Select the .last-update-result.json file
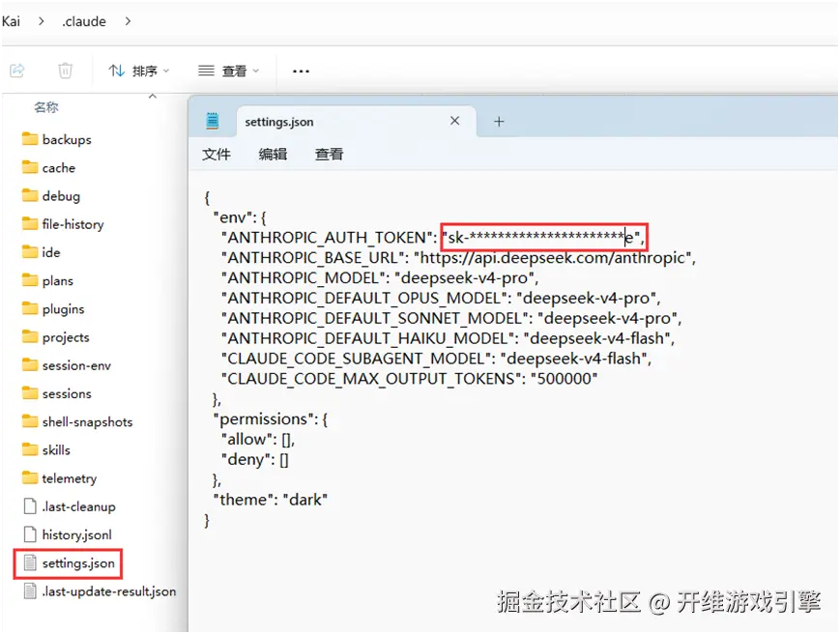 101,591
